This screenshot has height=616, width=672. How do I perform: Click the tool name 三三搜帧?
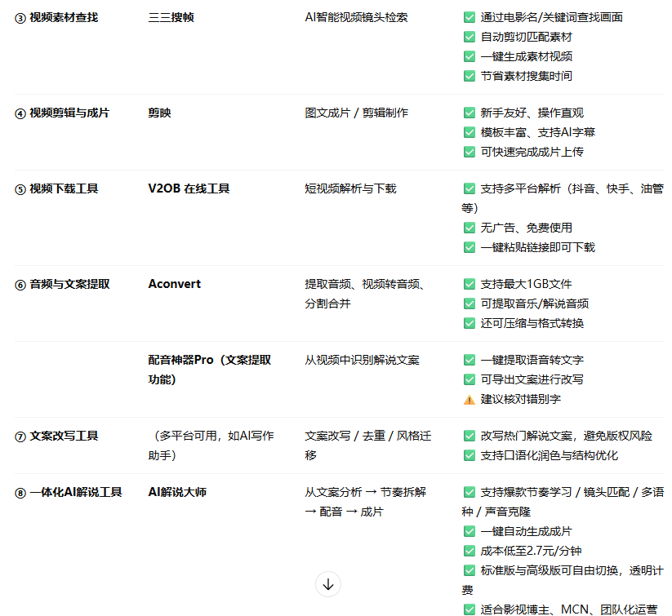tap(171, 18)
